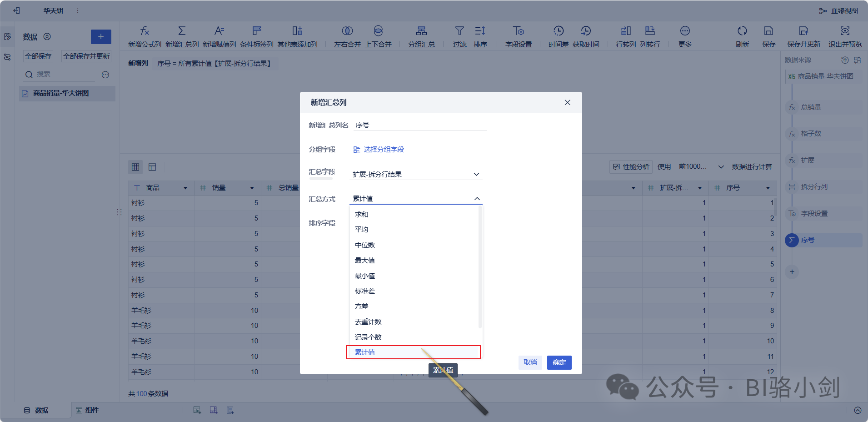Click the 分组汇总 icon

click(x=421, y=31)
